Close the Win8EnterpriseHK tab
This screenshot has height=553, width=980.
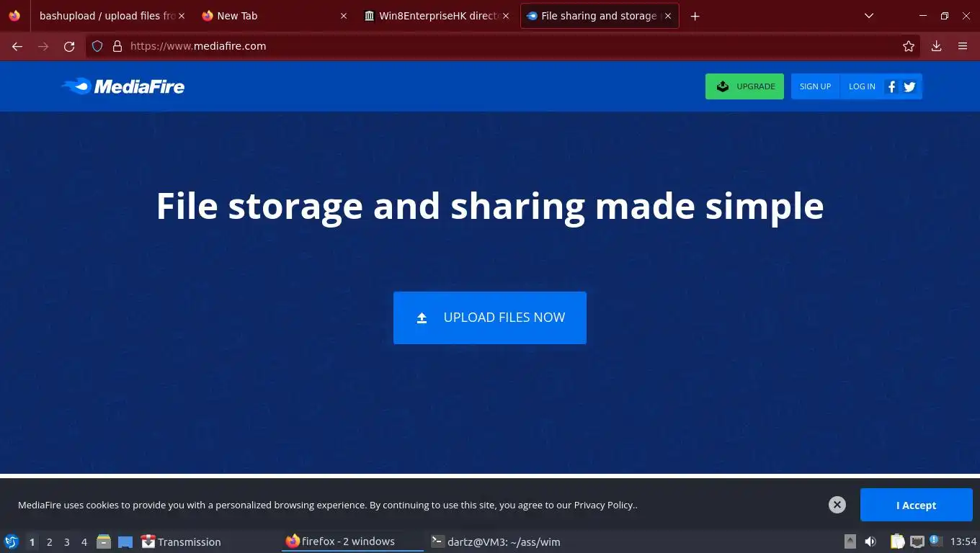[505, 16]
